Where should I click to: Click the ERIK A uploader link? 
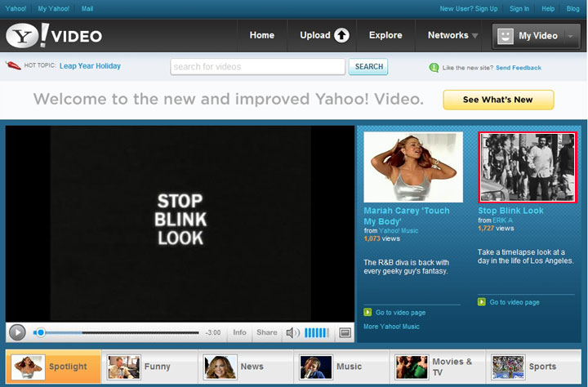(502, 220)
